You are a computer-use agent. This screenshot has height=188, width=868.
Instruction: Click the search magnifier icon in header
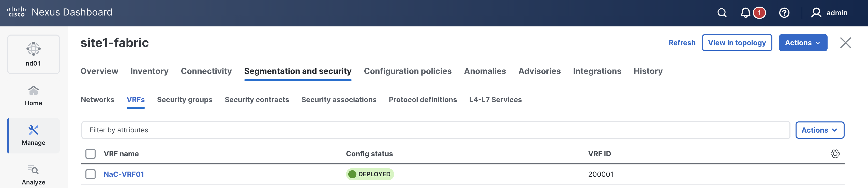722,13
